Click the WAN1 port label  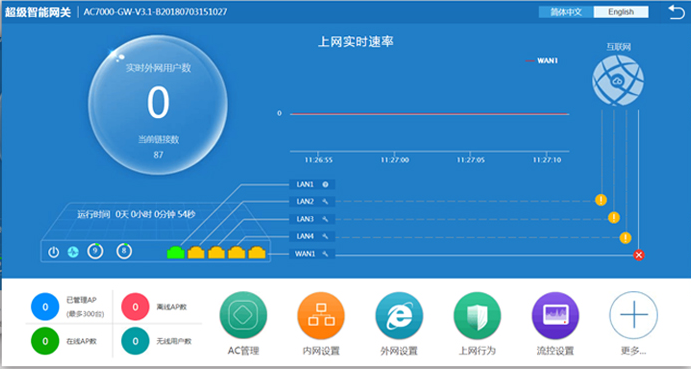[305, 254]
